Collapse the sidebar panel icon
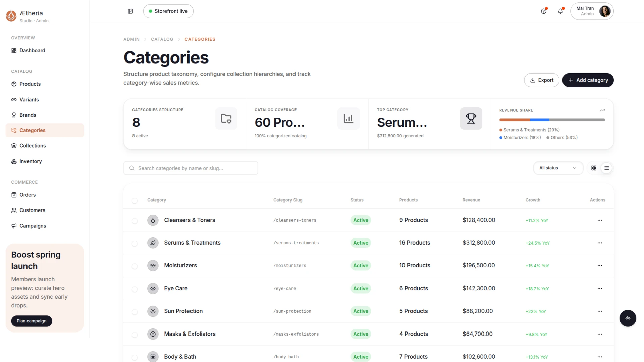This screenshot has width=644, height=362. pos(130,11)
